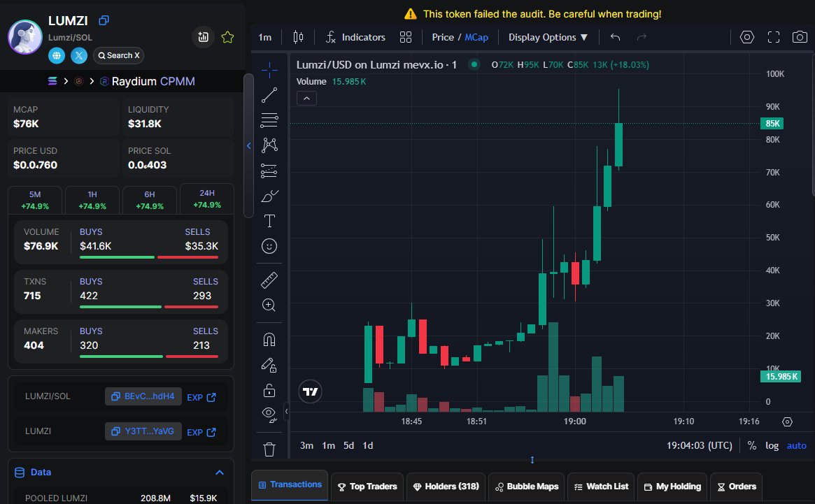Screen dimensions: 815x504
Task: Open explorer EXP link for LUMZI token
Action: (x=201, y=432)
